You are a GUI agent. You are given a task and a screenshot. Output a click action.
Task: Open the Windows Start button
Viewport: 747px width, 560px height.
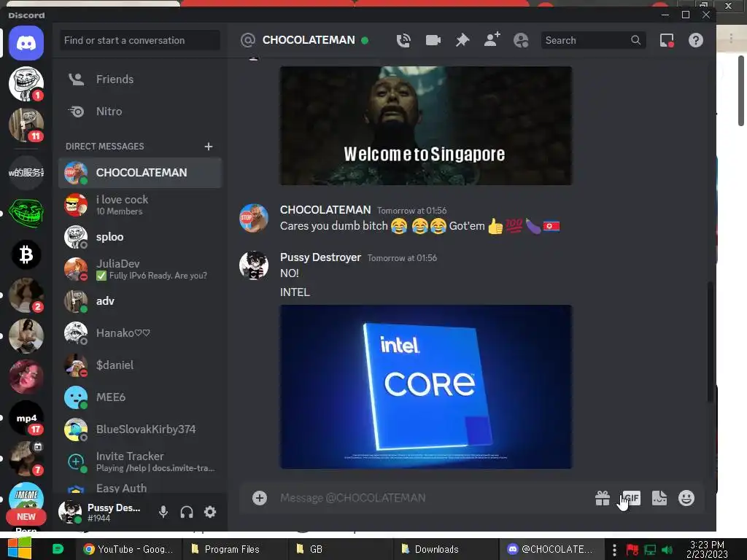19,548
